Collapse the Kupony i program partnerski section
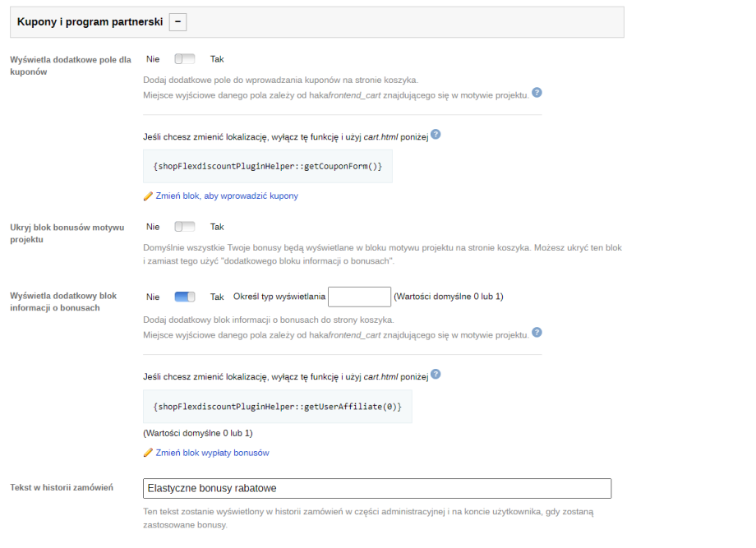Viewport: 756px width, 548px height. (177, 22)
